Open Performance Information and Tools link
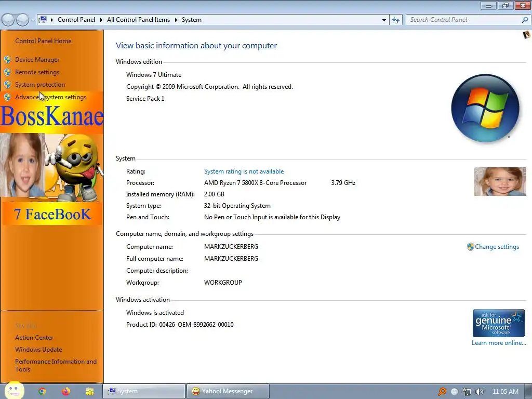This screenshot has height=399, width=532. [56, 365]
